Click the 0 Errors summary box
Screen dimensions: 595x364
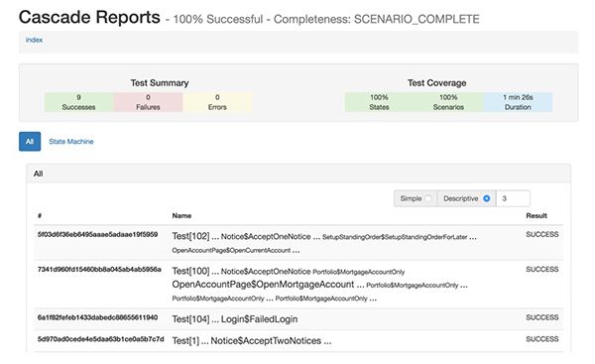(x=217, y=102)
